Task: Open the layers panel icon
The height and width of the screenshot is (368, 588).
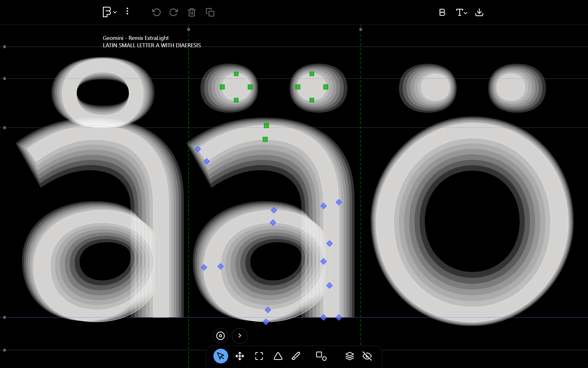Action: (x=349, y=356)
